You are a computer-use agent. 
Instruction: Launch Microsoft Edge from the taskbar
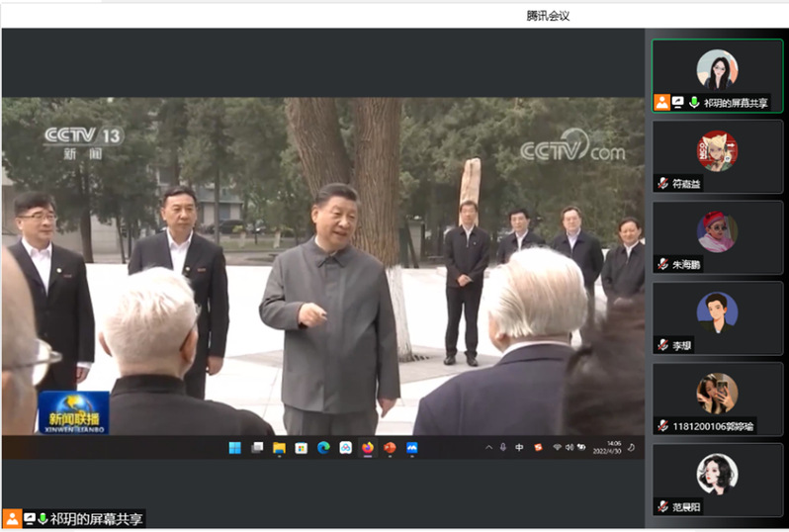[x=323, y=448]
